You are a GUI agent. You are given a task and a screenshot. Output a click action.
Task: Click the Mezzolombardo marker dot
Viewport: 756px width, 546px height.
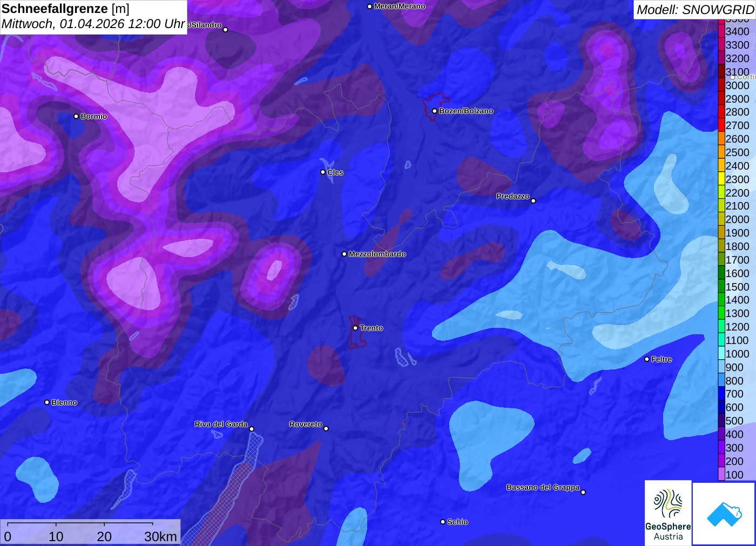click(x=345, y=254)
